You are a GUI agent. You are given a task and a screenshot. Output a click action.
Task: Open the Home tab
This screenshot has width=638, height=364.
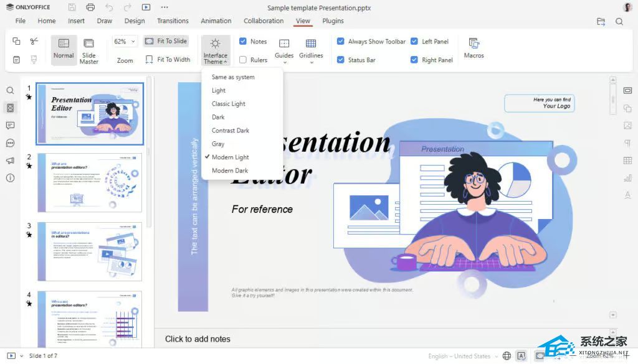click(47, 21)
